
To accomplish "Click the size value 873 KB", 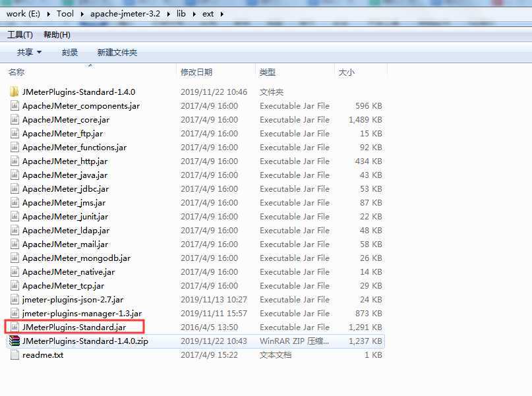I will pyautogui.click(x=369, y=313).
